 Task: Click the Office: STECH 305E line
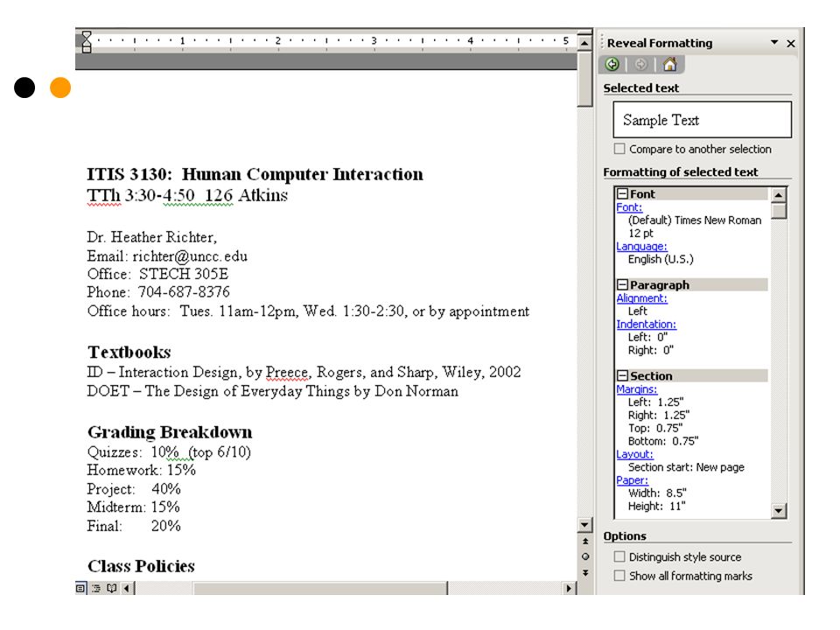(157, 274)
